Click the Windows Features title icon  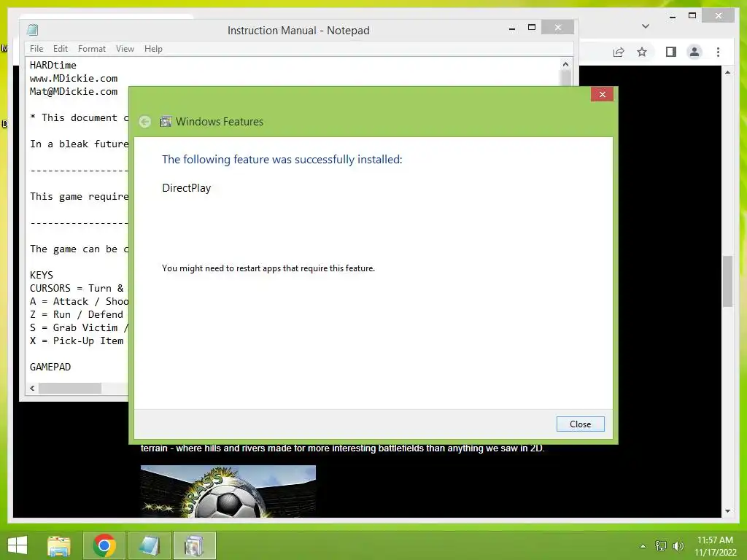[x=166, y=122]
